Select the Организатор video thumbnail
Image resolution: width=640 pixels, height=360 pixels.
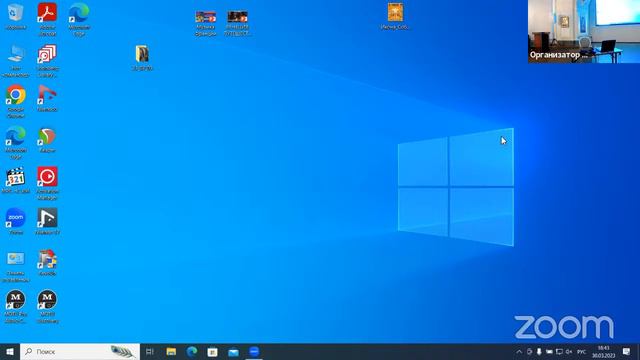point(584,31)
